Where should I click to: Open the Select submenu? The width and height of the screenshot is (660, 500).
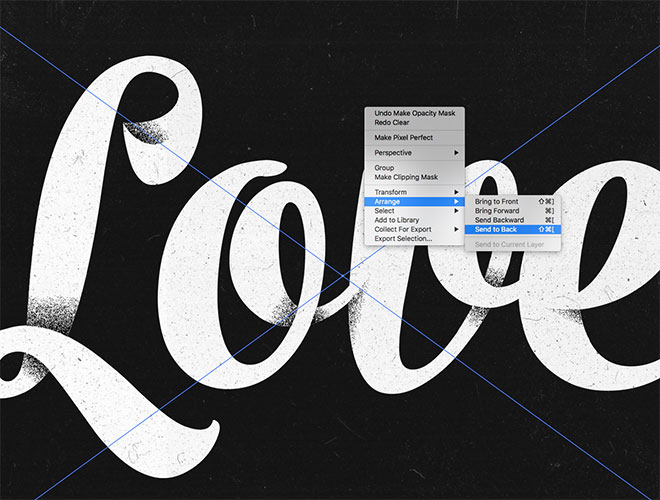coord(414,211)
